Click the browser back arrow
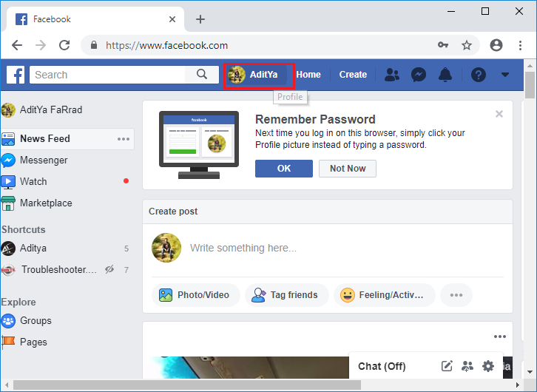Screen dimensions: 537x392 (x=17, y=45)
